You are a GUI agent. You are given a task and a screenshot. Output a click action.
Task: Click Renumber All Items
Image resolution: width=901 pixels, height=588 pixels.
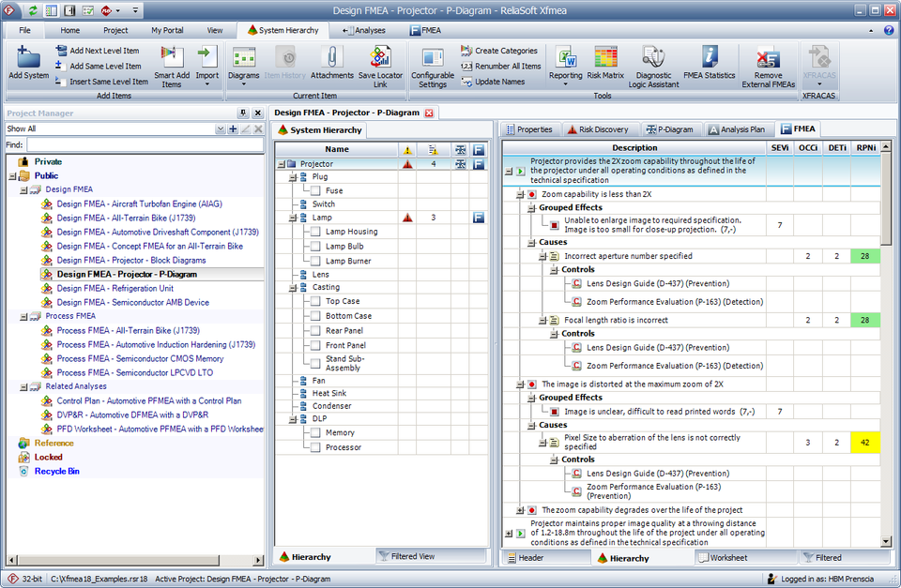(500, 66)
